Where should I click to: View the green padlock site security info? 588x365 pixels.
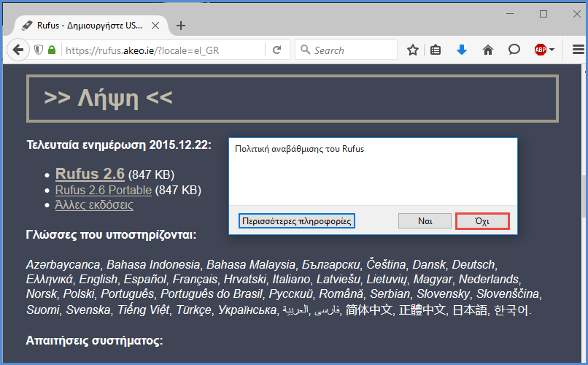click(x=52, y=50)
